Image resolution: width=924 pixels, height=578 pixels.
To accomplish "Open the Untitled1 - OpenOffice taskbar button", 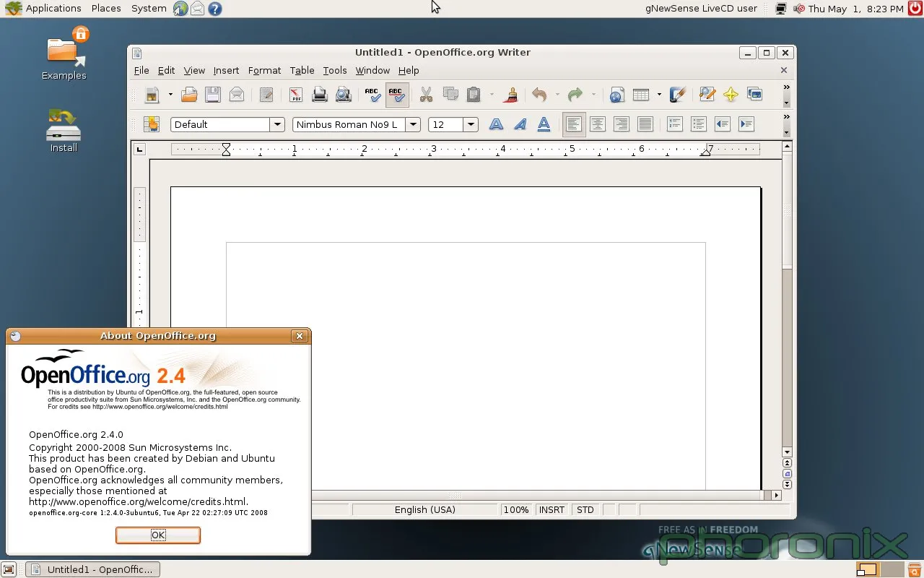I will (x=92, y=569).
